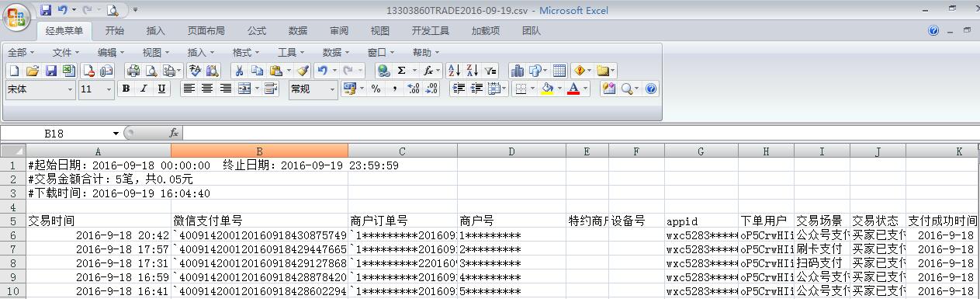Open Print Preview magnifier icon

[151, 70]
